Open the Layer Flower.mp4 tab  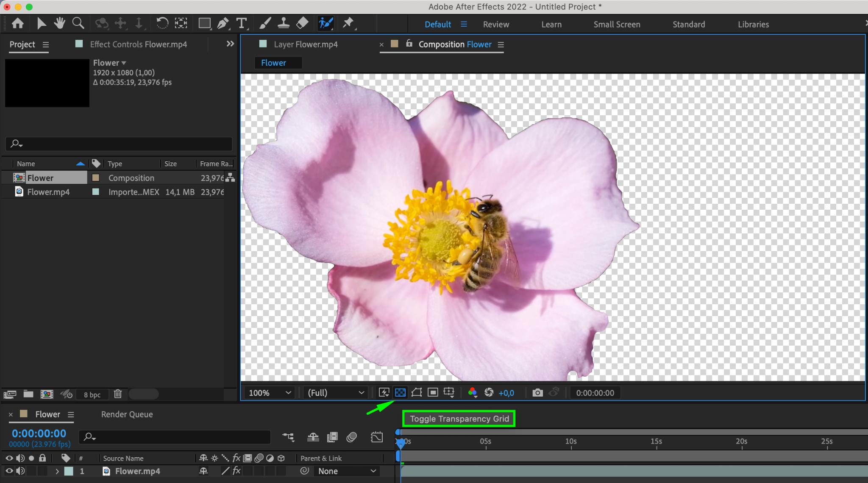(305, 44)
